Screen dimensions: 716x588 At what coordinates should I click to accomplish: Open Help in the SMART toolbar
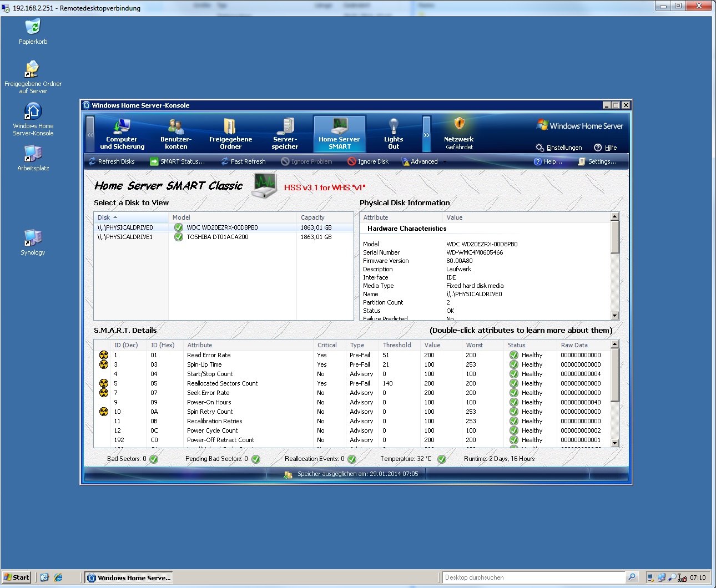[548, 161]
